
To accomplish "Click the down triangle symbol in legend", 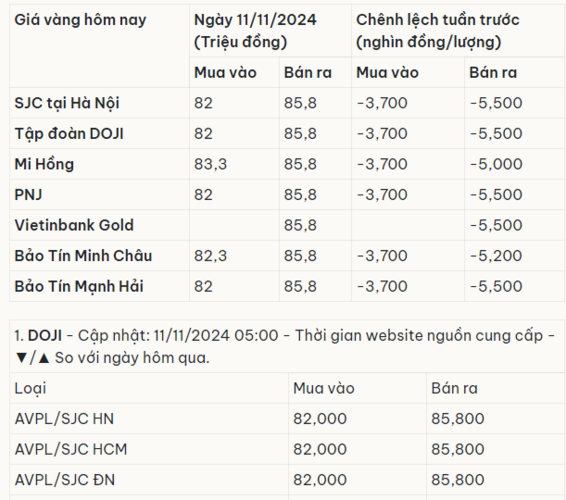I will click(x=21, y=358).
